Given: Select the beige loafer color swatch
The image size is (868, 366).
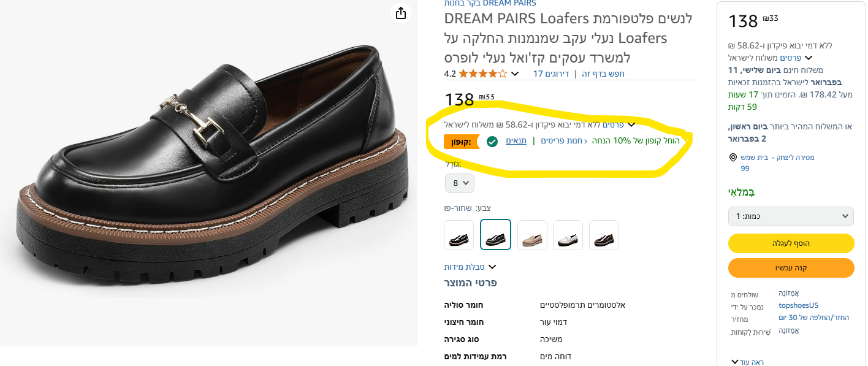Looking at the screenshot, I should pos(532,235).
